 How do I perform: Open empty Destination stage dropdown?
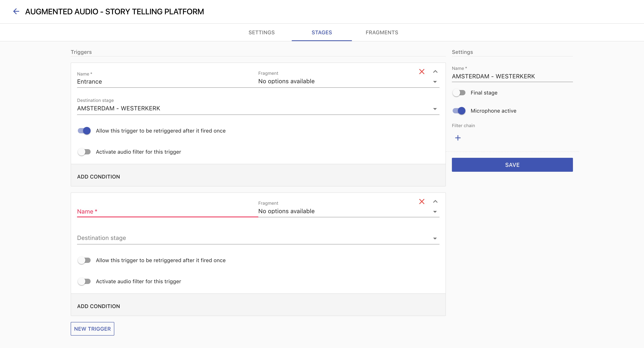click(258, 238)
